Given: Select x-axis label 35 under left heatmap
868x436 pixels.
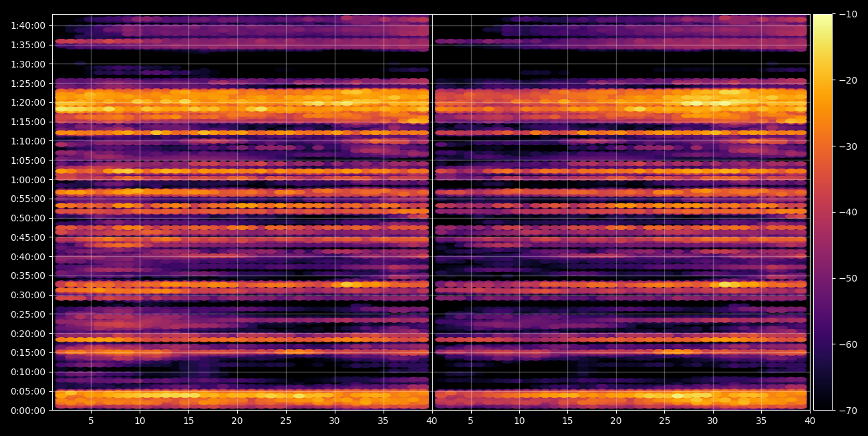Looking at the screenshot, I should tap(383, 421).
